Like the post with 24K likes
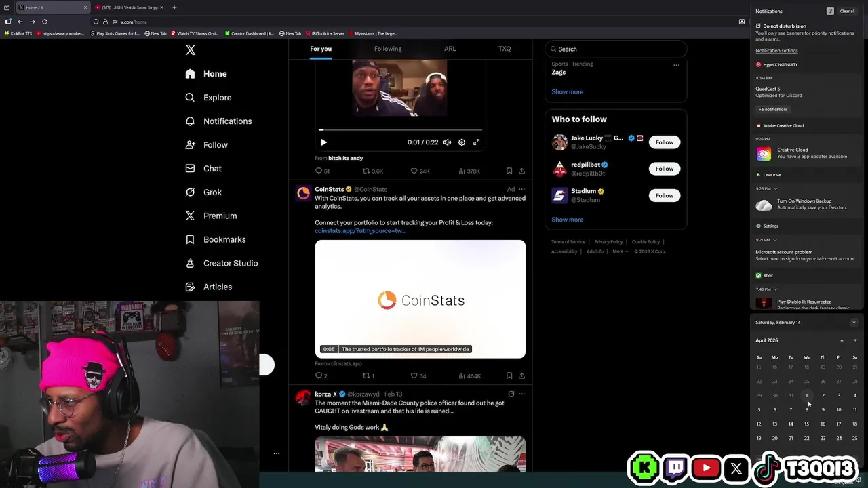 (x=420, y=171)
